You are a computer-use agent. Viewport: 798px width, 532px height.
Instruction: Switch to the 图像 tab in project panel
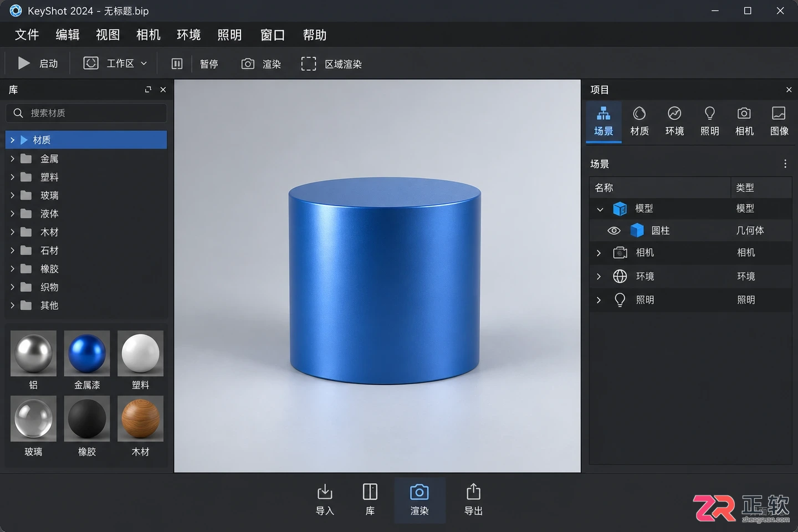click(779, 121)
